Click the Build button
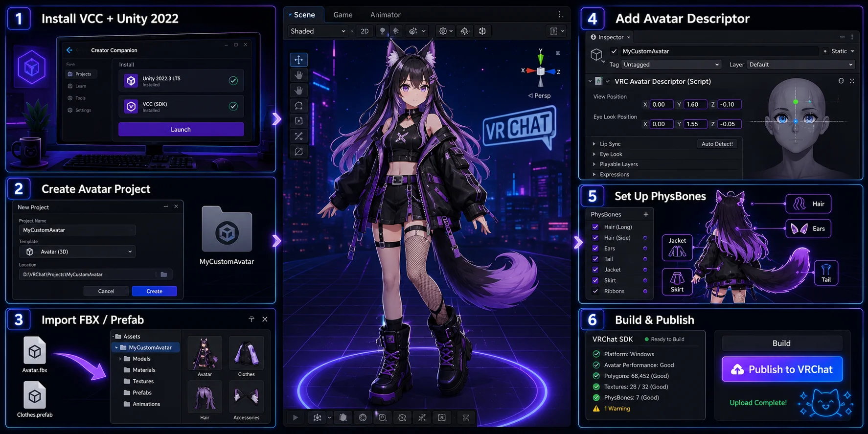This screenshot has width=868, height=434. pyautogui.click(x=782, y=343)
